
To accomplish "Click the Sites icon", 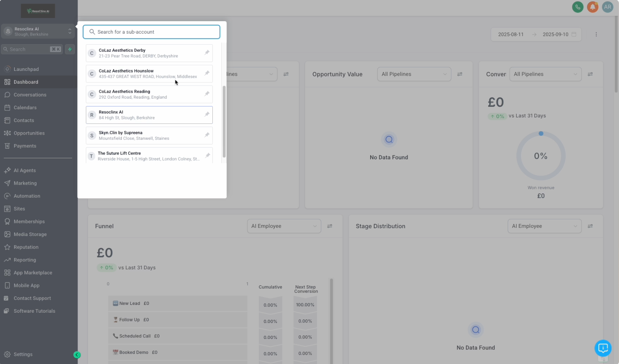I will click(x=7, y=209).
